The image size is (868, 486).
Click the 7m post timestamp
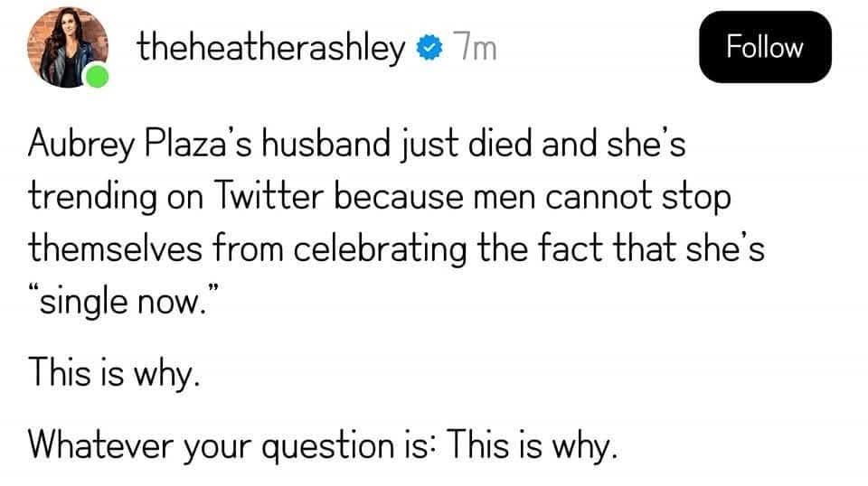click(475, 48)
